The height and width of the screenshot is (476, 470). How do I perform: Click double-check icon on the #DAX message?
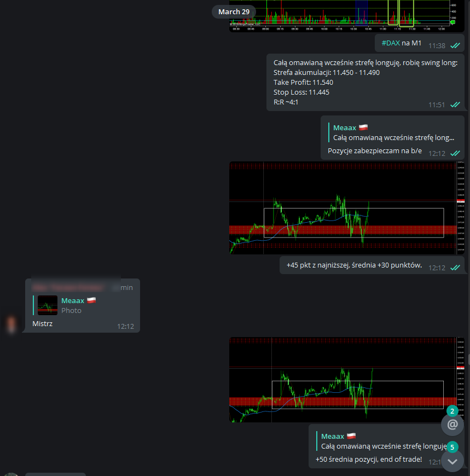pos(455,46)
